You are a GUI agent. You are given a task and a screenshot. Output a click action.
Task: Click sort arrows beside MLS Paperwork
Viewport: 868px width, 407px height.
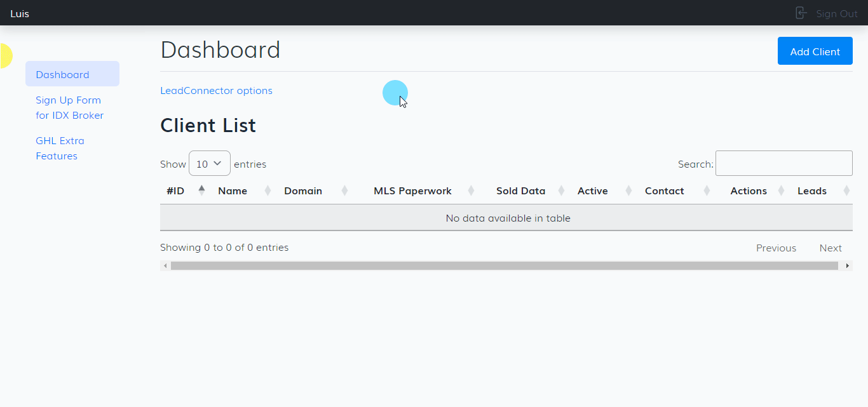point(471,190)
